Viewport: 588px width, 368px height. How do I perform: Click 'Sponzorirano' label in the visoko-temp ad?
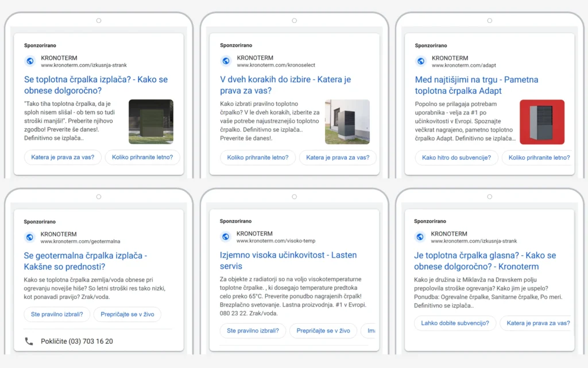[x=235, y=221]
